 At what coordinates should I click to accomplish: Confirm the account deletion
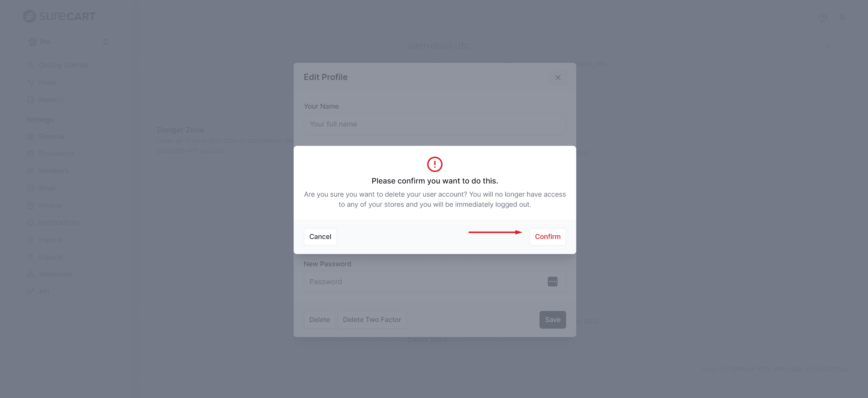[547, 237]
